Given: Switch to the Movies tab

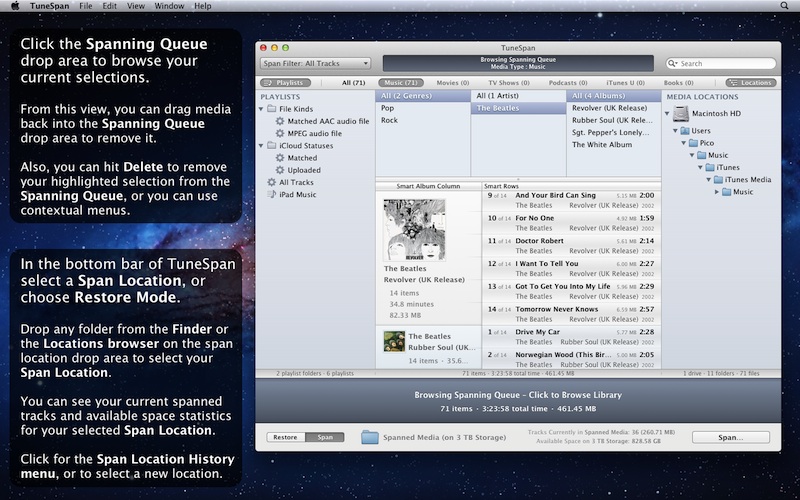Looking at the screenshot, I should click(452, 82).
